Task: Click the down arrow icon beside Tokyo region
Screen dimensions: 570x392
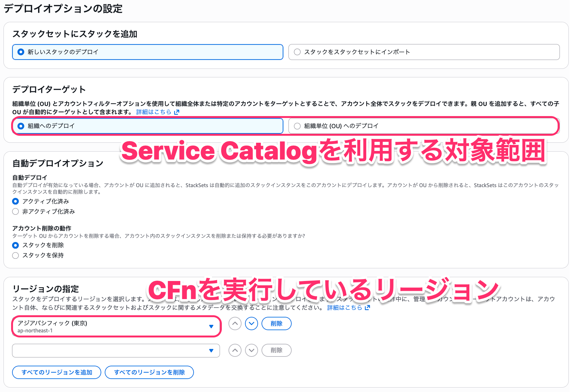Action: (x=251, y=323)
